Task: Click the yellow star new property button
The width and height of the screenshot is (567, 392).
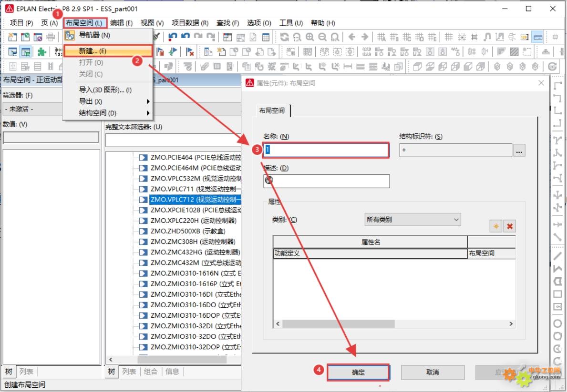Action: click(496, 226)
